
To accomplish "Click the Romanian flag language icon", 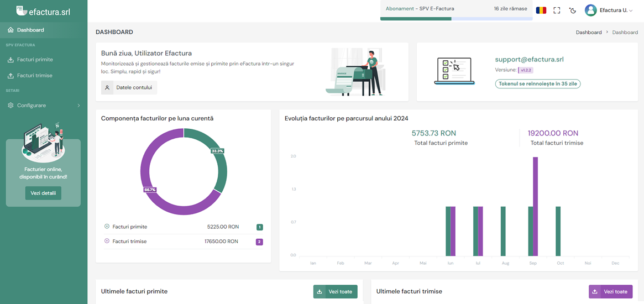I will click(x=541, y=10).
